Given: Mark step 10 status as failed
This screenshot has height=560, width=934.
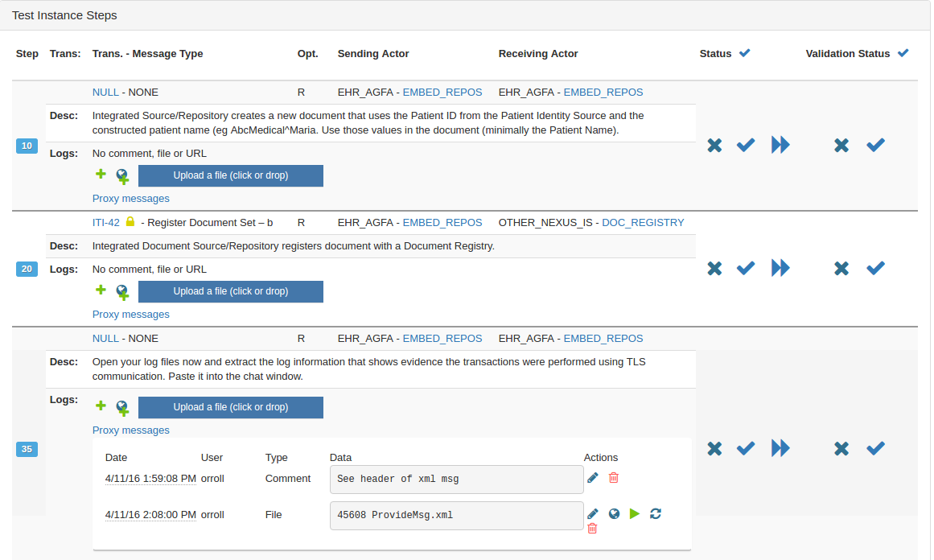Looking at the screenshot, I should point(714,145).
